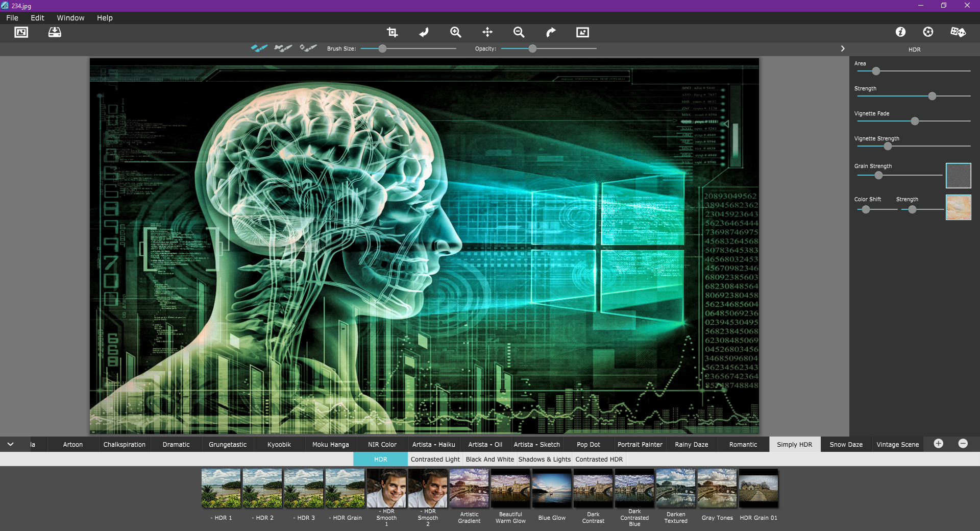Screen dimensions: 980x531
Task: Select the Pop Dot effect tab
Action: pos(589,444)
